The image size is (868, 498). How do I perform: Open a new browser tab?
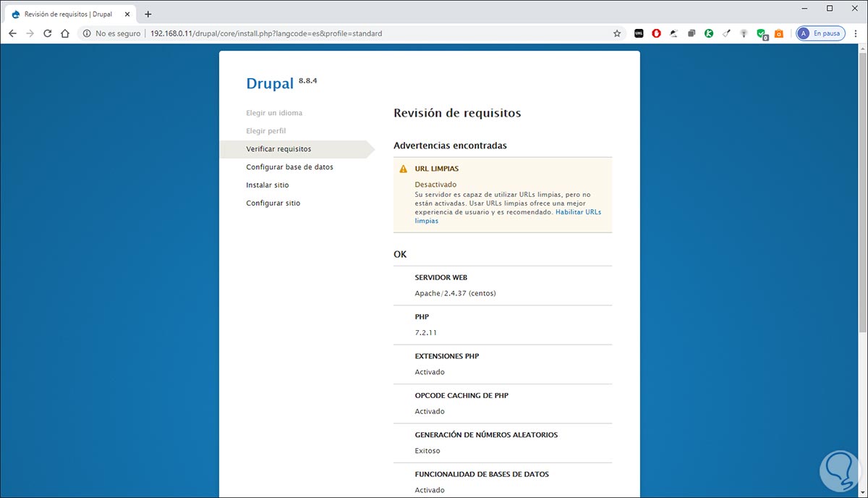[148, 14]
